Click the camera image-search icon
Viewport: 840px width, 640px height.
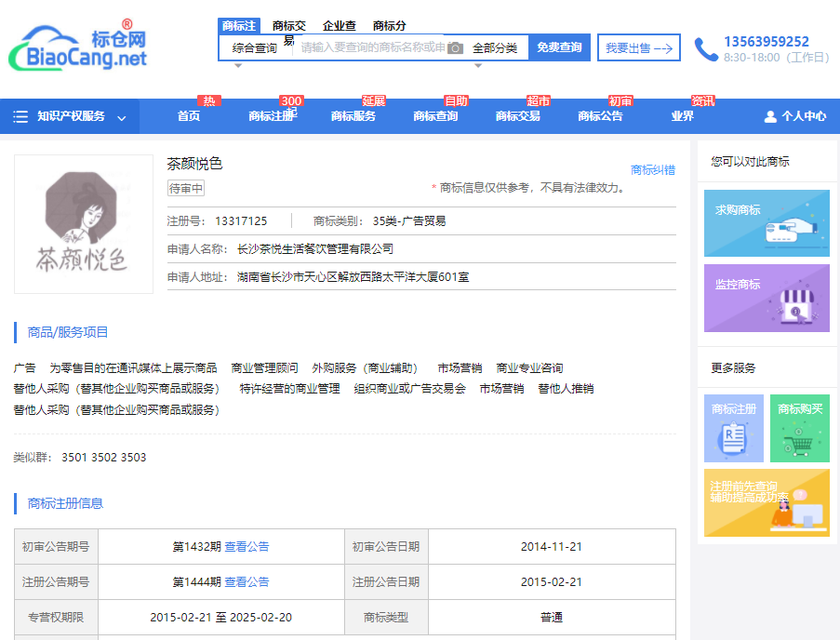456,48
